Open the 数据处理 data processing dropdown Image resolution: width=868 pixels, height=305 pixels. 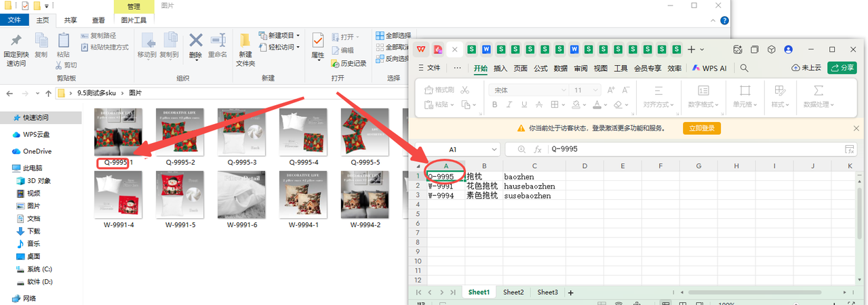coord(818,104)
